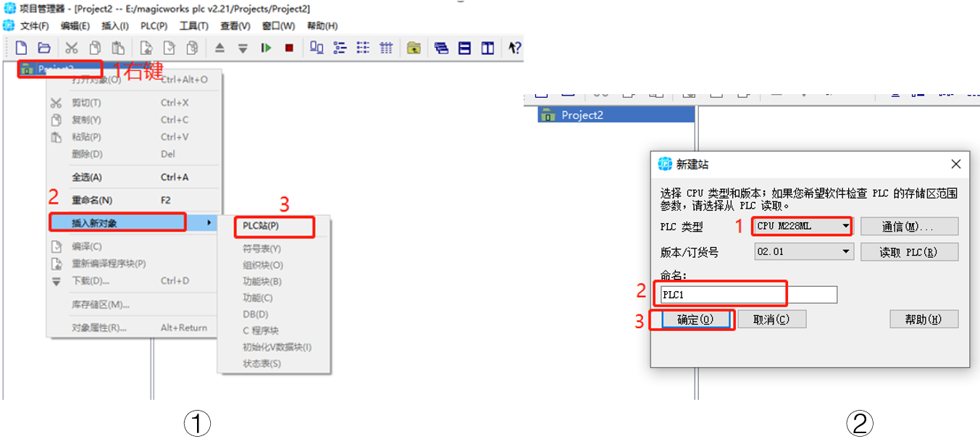Select Project2 node behind 新建站 dialog
Screen dimensions: 980x444
(616, 114)
